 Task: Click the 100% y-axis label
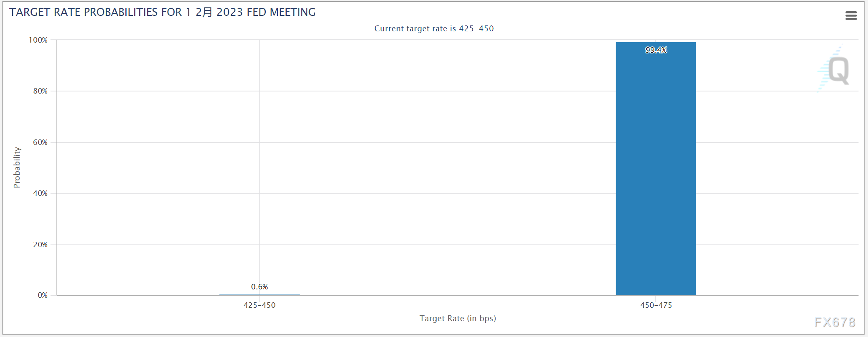click(38, 40)
